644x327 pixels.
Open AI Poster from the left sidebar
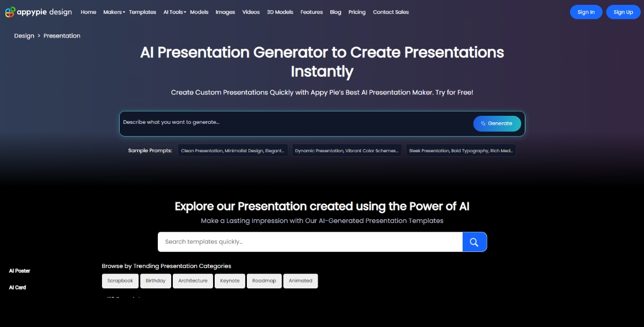(19, 271)
